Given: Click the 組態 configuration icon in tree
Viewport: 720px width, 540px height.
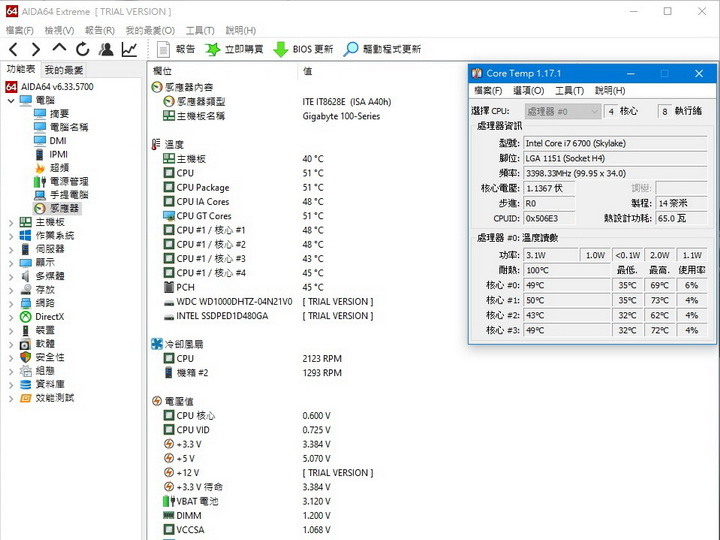Looking at the screenshot, I should click(26, 371).
